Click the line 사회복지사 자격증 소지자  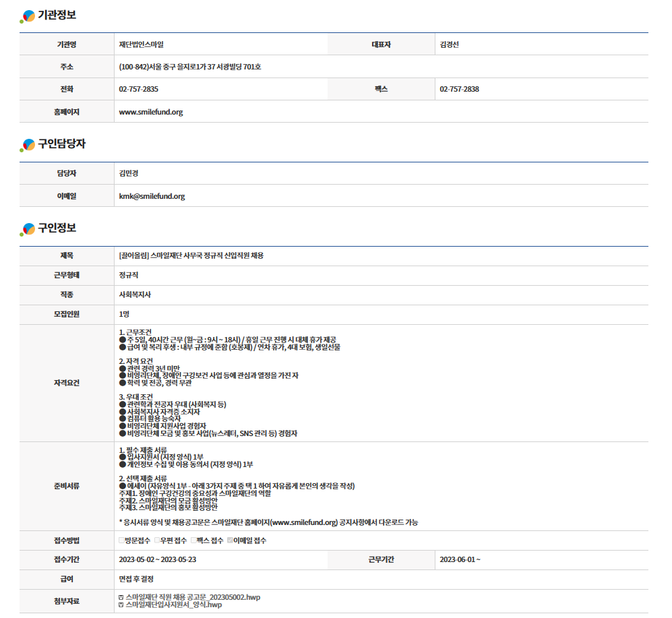(x=160, y=412)
